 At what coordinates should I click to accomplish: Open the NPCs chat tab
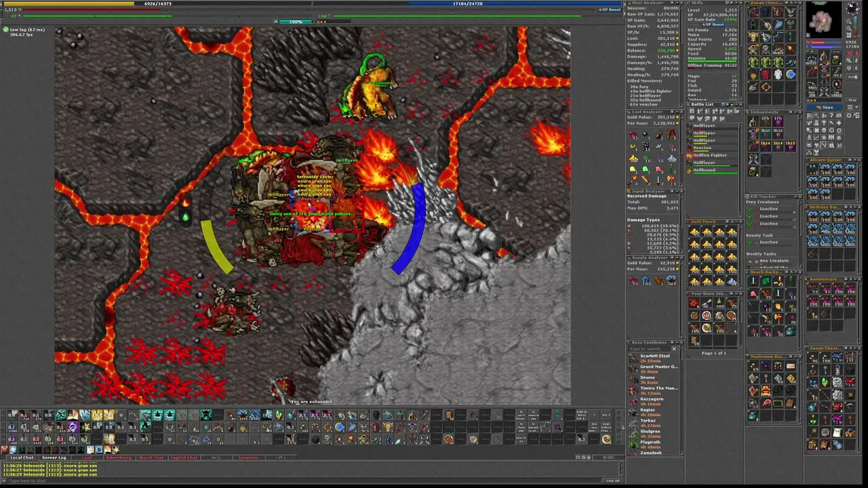pyautogui.click(x=280, y=457)
